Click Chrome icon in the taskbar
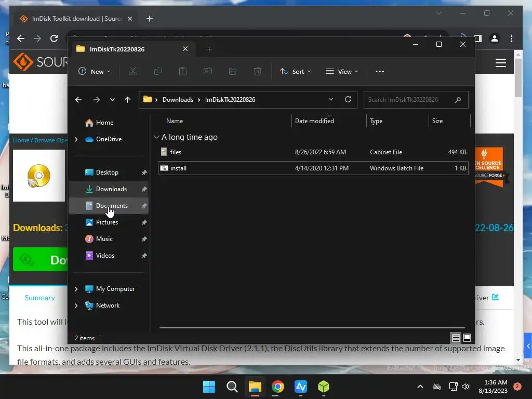Viewport: 532px width, 399px height. click(x=277, y=387)
